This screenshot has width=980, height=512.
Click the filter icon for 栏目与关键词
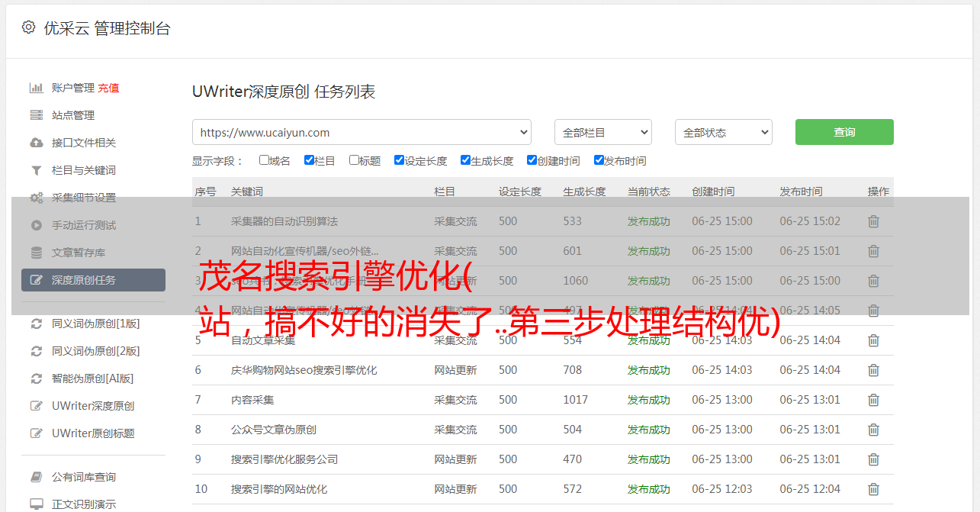36,170
